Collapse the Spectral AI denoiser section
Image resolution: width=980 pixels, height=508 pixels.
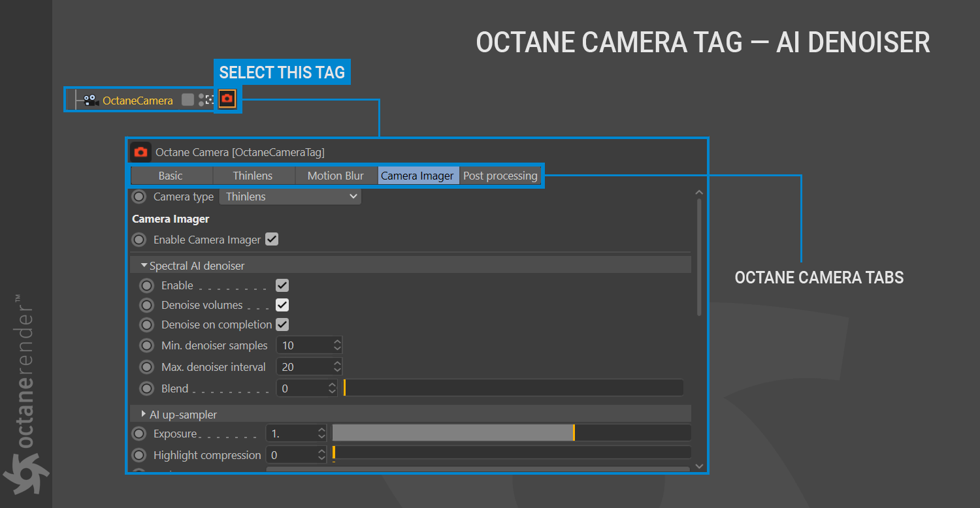coord(144,265)
